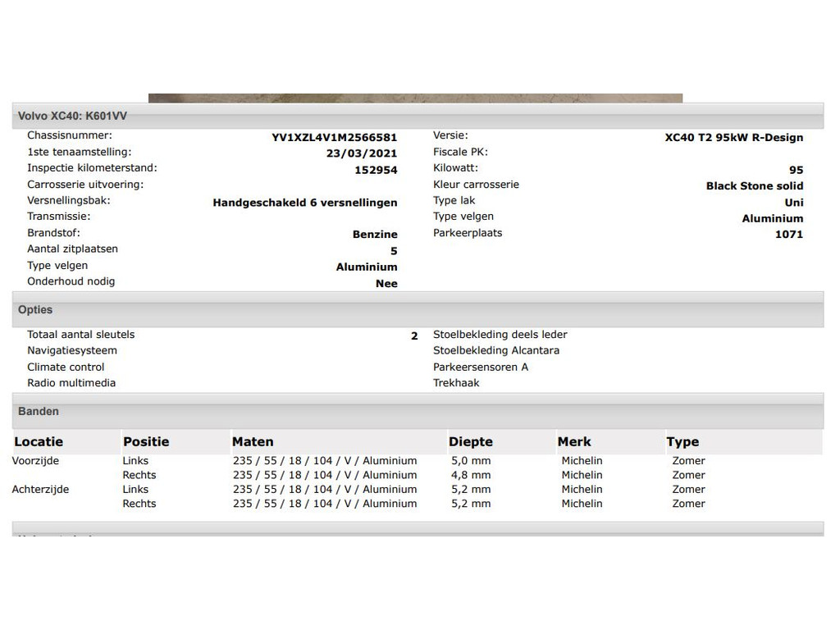Click the date 23/03/2021
This screenshot has height=630, width=840.
[362, 153]
